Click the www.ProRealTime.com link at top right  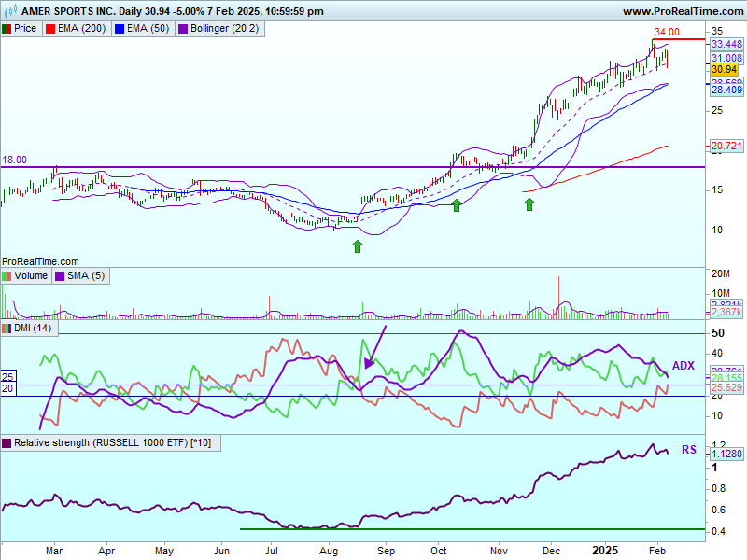coord(681,11)
